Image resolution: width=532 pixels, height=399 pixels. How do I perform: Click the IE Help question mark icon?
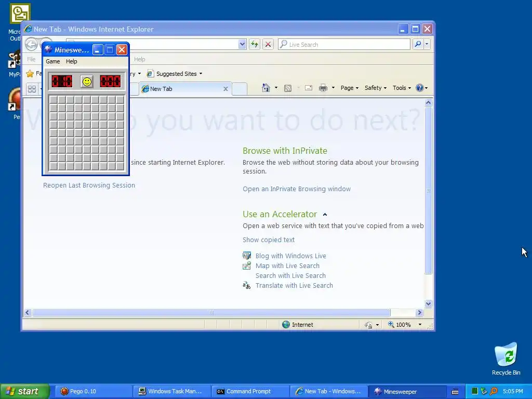[x=420, y=88]
